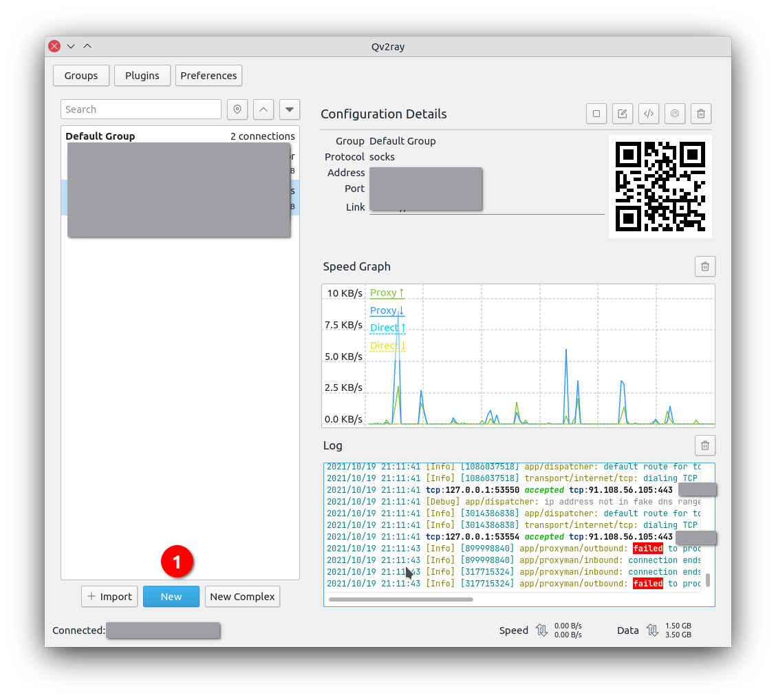Clear the Log with trash icon
This screenshot has width=776, height=700.
704,445
